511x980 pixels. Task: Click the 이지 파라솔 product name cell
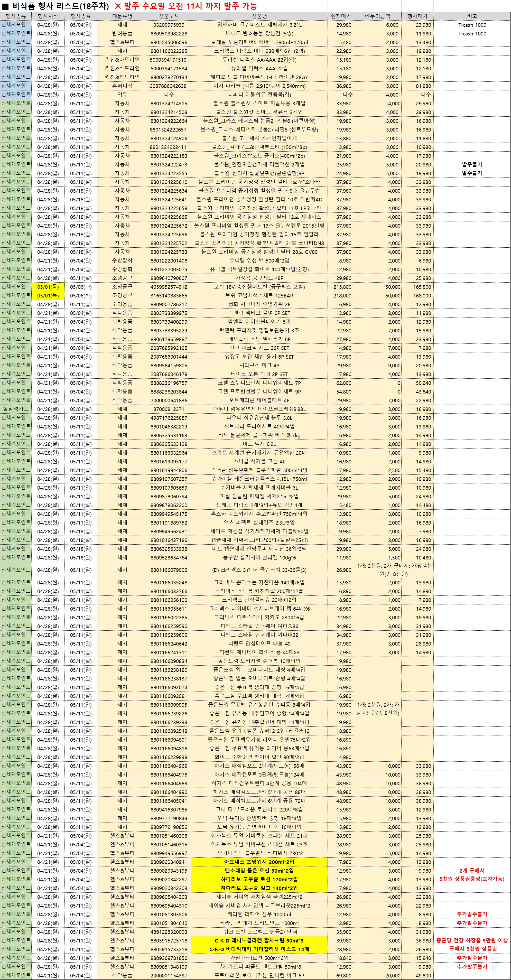point(259,86)
